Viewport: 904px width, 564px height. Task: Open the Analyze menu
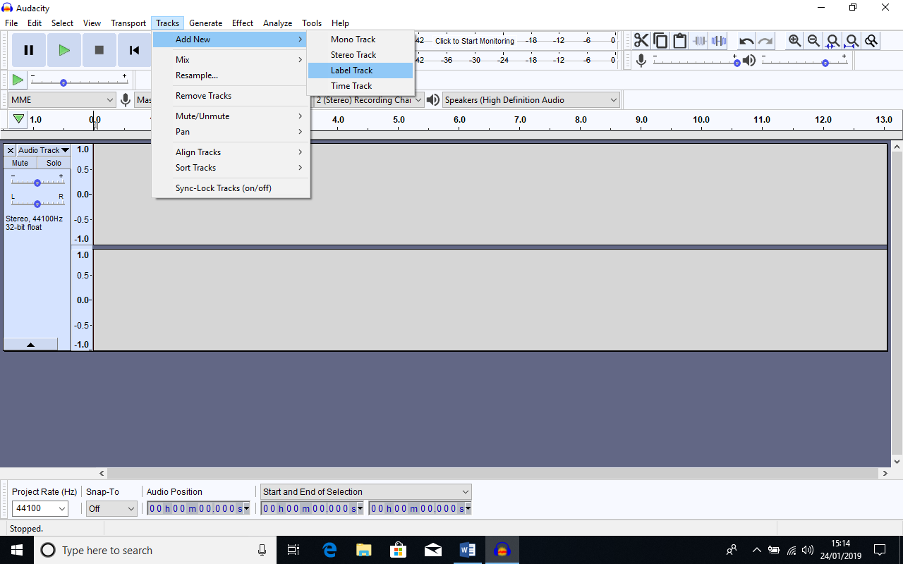(x=277, y=23)
